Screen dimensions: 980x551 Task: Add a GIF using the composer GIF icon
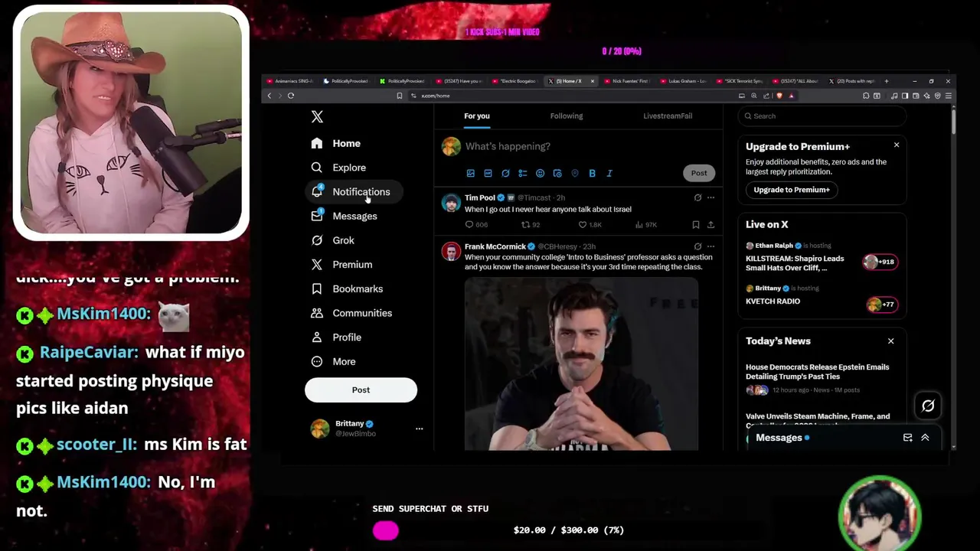coord(488,174)
